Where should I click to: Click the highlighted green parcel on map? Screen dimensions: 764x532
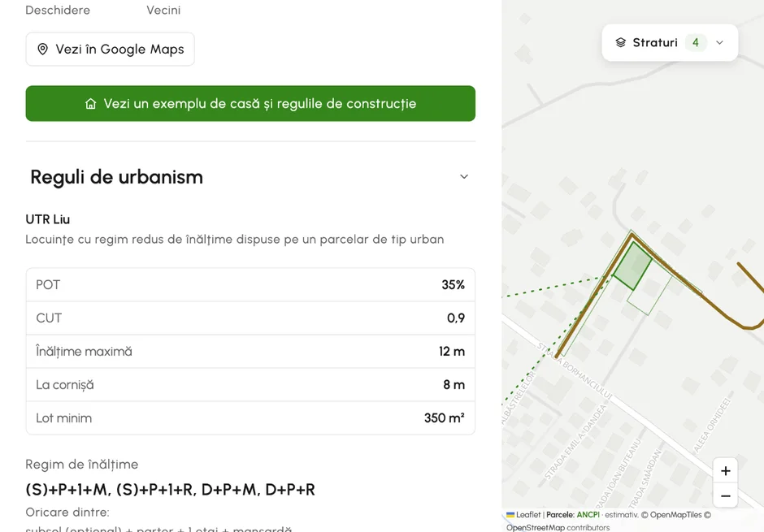[632, 266]
